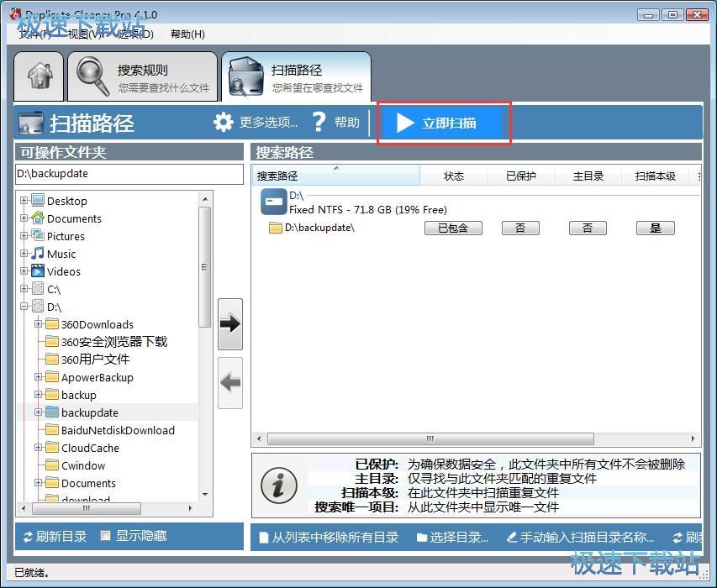Open 更多选项 gear settings

(x=256, y=123)
